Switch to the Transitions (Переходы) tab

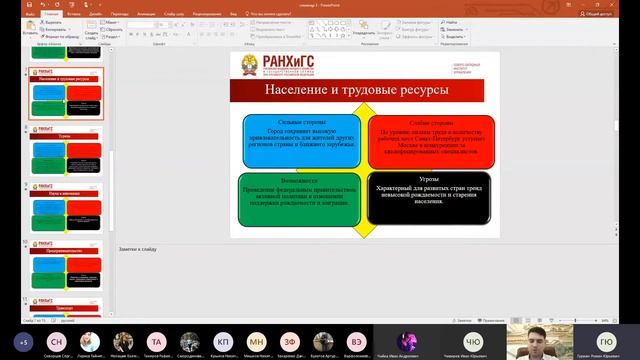120,14
